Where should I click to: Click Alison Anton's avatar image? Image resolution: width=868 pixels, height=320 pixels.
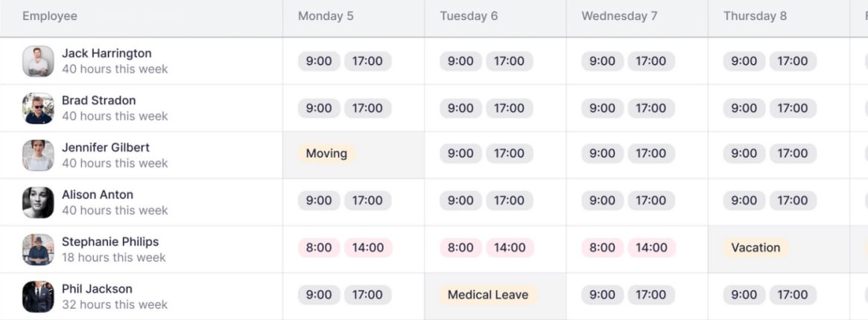[x=38, y=202]
